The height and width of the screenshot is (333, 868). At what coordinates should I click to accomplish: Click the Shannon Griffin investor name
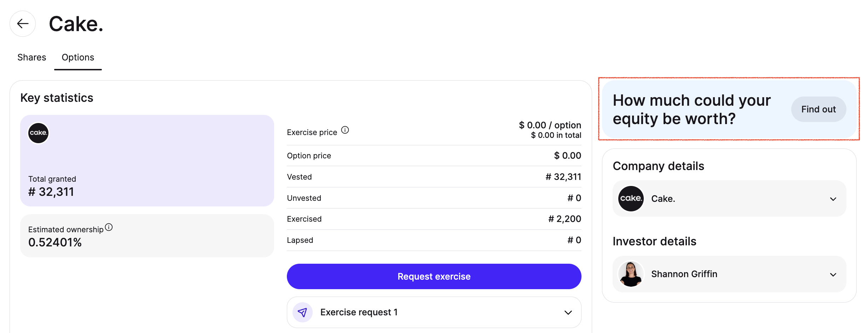(684, 274)
